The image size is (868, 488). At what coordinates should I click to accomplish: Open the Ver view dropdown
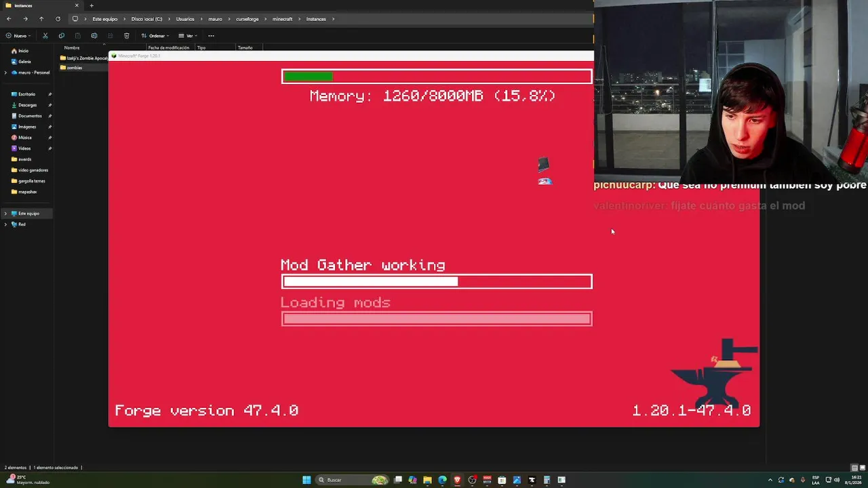pyautogui.click(x=188, y=36)
